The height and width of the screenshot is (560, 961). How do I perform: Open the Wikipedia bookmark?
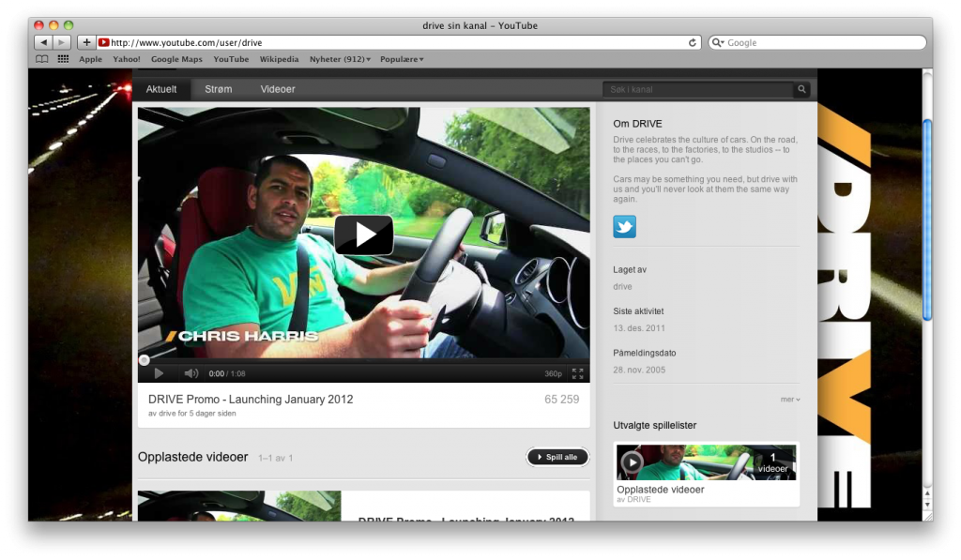tap(279, 59)
